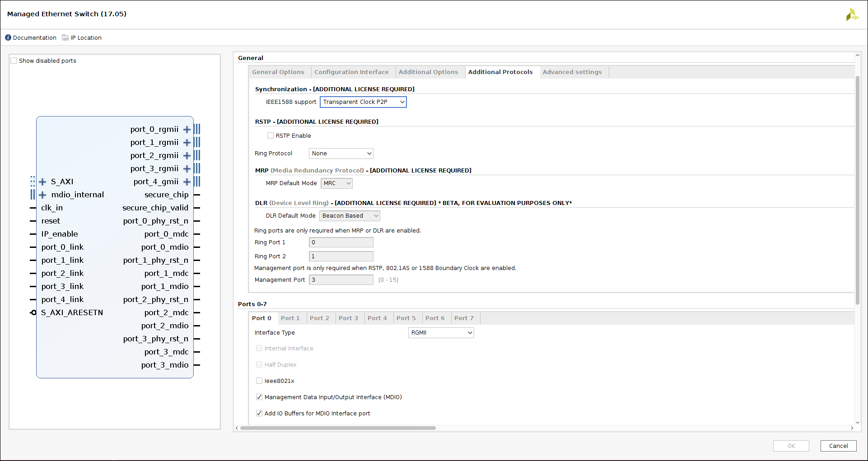Open the IEEE1588 support dropdown
Image resolution: width=868 pixels, height=461 pixels.
coord(363,102)
